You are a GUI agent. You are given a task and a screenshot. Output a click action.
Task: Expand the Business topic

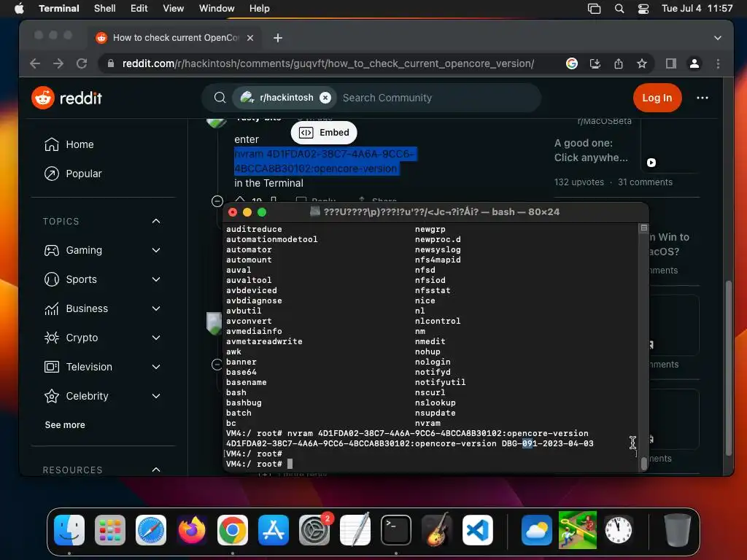click(x=156, y=308)
